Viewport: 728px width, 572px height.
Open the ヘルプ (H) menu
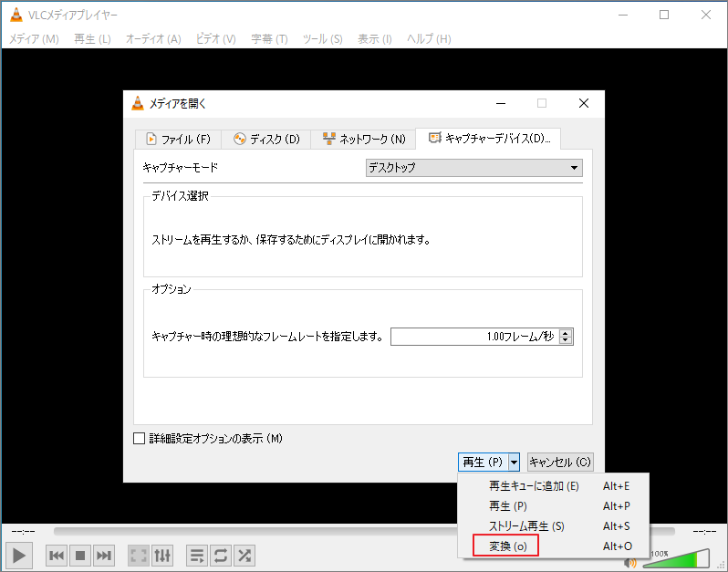tap(429, 39)
